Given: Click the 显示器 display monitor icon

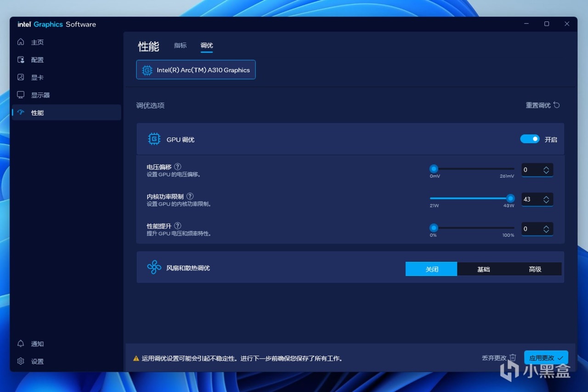Looking at the screenshot, I should 21,95.
